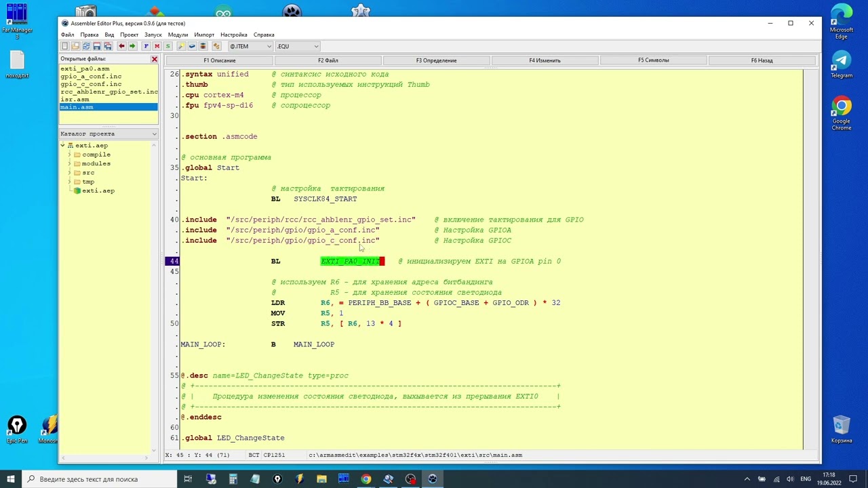Open the Правка menu
The width and height of the screenshot is (868, 488).
point(90,35)
